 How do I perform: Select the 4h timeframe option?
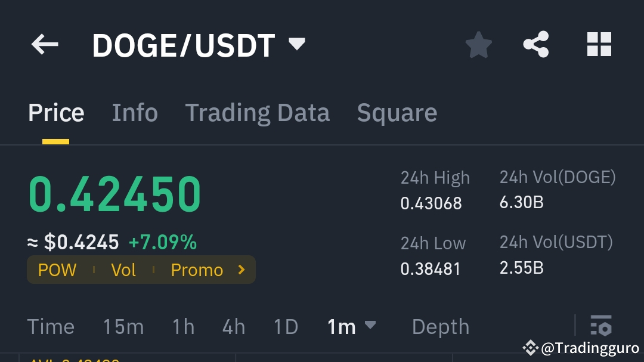[x=233, y=326]
